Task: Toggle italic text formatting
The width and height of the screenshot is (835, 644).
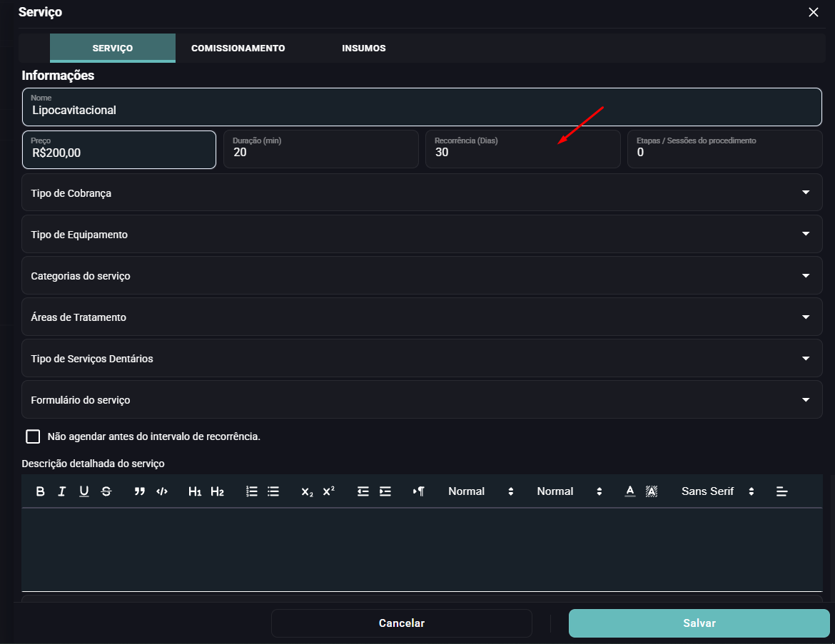Action: [x=62, y=491]
